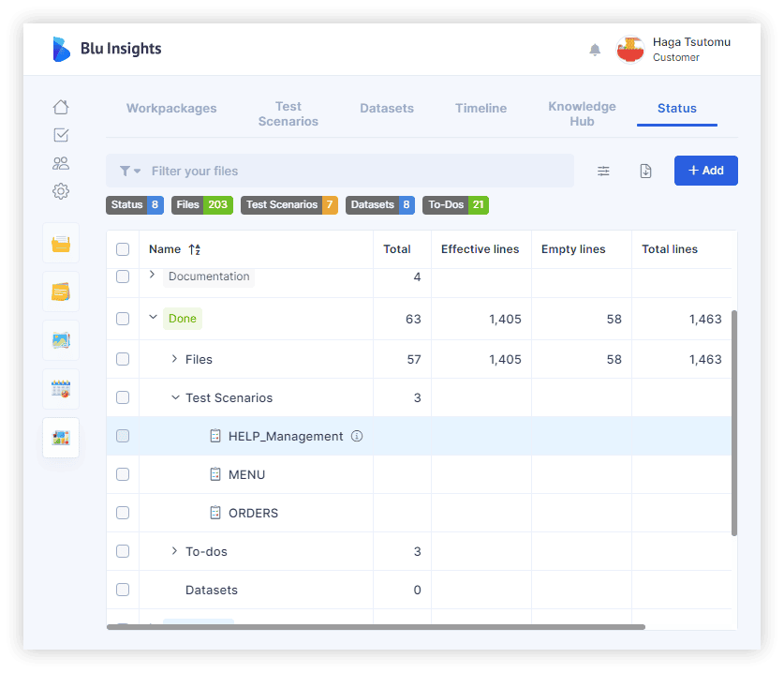Open the HELP_Management scenario name
The width and height of the screenshot is (784, 673).
coord(286,436)
